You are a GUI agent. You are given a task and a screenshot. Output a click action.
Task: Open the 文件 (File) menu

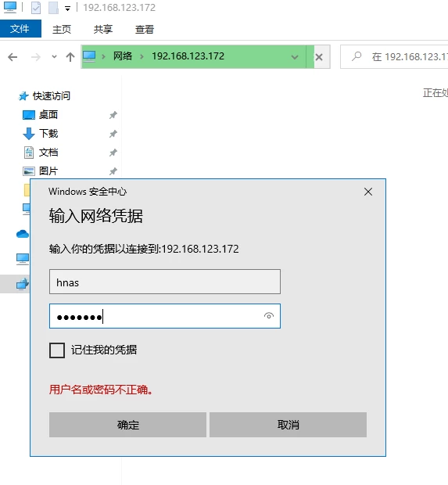[20, 29]
